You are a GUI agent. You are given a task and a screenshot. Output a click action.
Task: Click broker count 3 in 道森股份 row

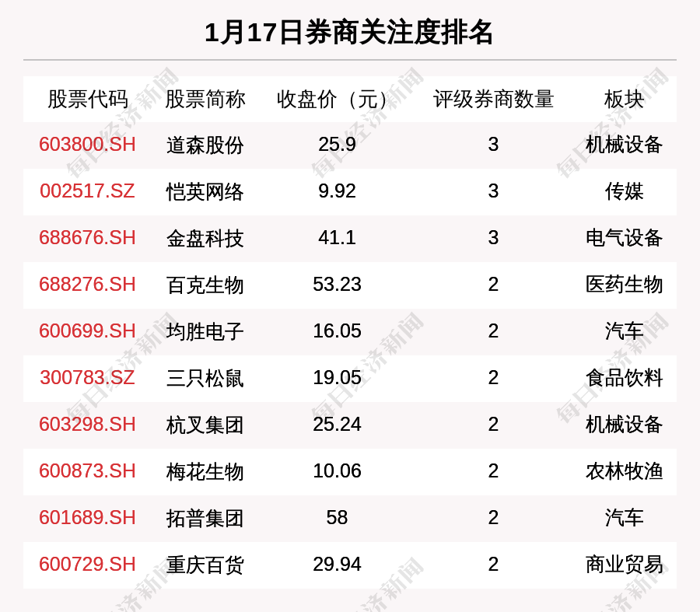pos(493,145)
